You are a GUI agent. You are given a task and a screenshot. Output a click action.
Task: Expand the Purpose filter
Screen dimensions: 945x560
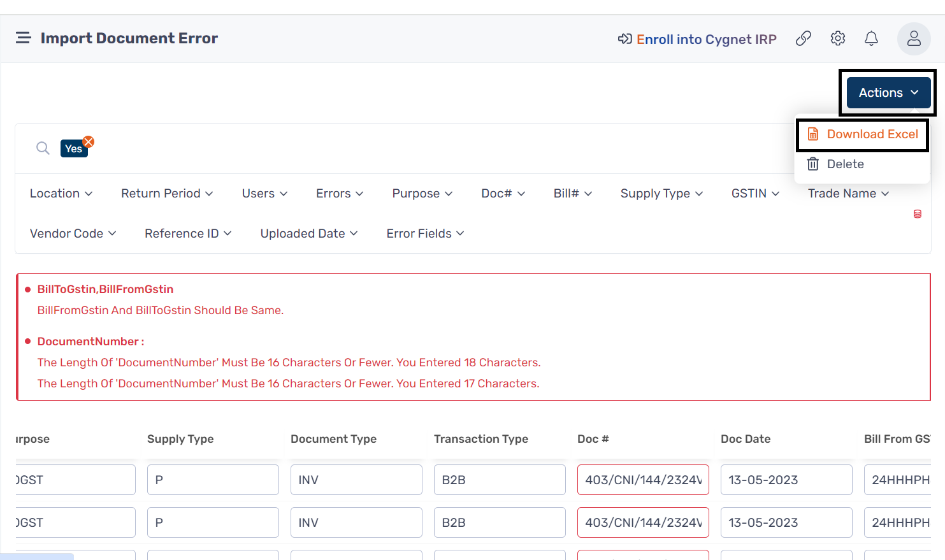pos(422,194)
